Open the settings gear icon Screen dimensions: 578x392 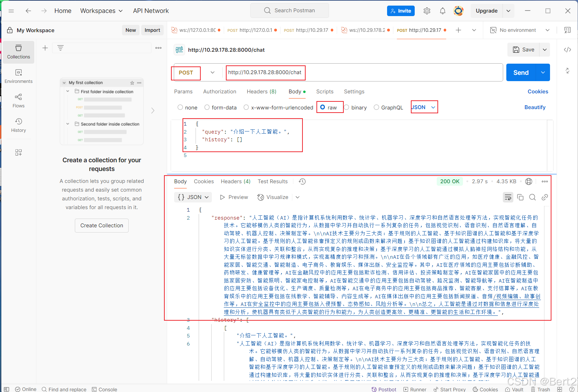pyautogui.click(x=427, y=11)
